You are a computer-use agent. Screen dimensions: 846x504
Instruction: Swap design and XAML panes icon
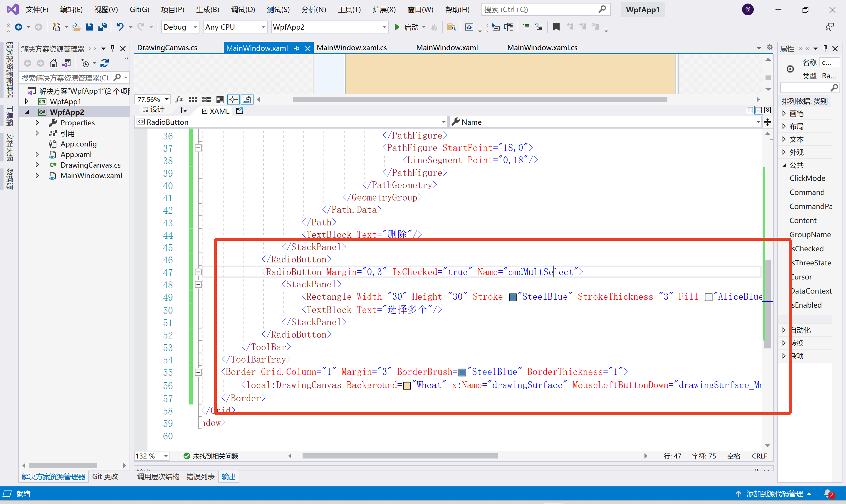183,110
